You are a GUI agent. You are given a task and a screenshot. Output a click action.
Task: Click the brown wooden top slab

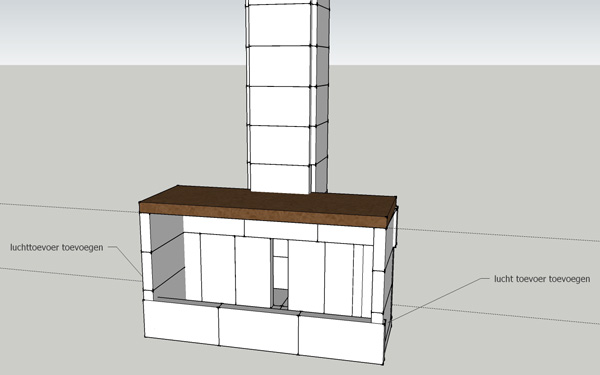click(x=268, y=207)
